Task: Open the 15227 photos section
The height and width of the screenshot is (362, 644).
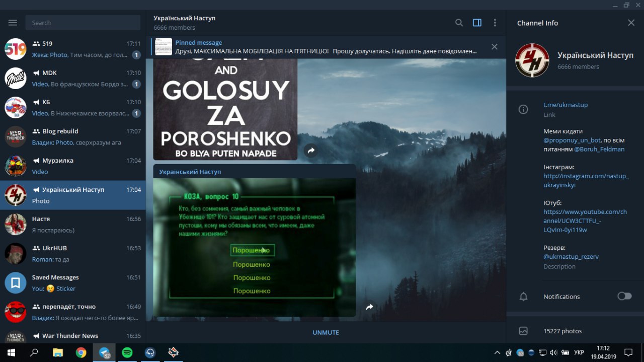Action: coord(575,331)
